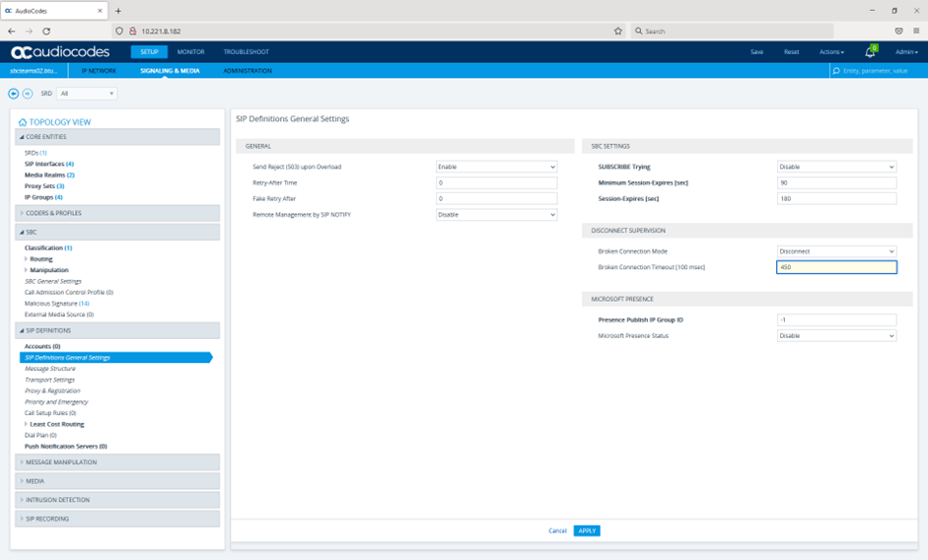Open the Microsoft Presence Status dropdown
Image resolution: width=928 pixels, height=560 pixels.
836,335
